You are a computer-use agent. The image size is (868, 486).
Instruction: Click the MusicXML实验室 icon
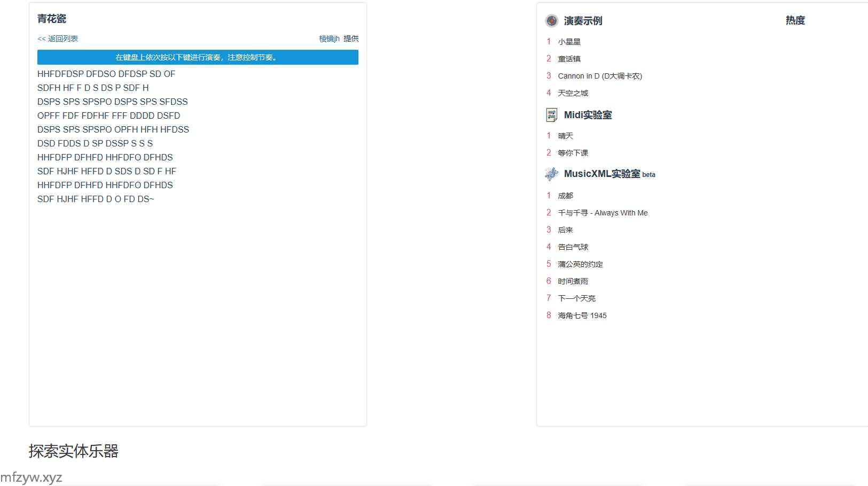click(x=551, y=174)
